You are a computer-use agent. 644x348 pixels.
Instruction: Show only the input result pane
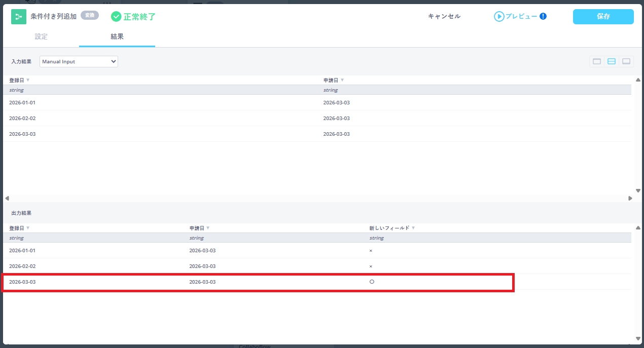(597, 61)
